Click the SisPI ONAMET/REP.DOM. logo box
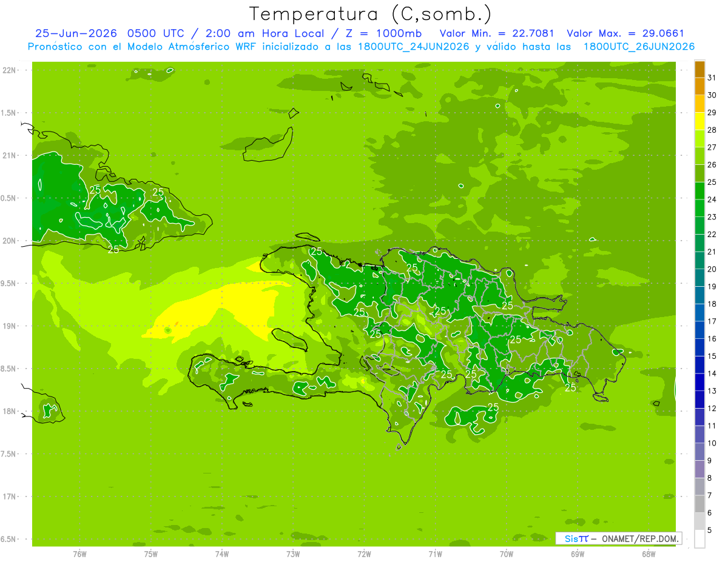The image size is (728, 562). click(x=618, y=538)
